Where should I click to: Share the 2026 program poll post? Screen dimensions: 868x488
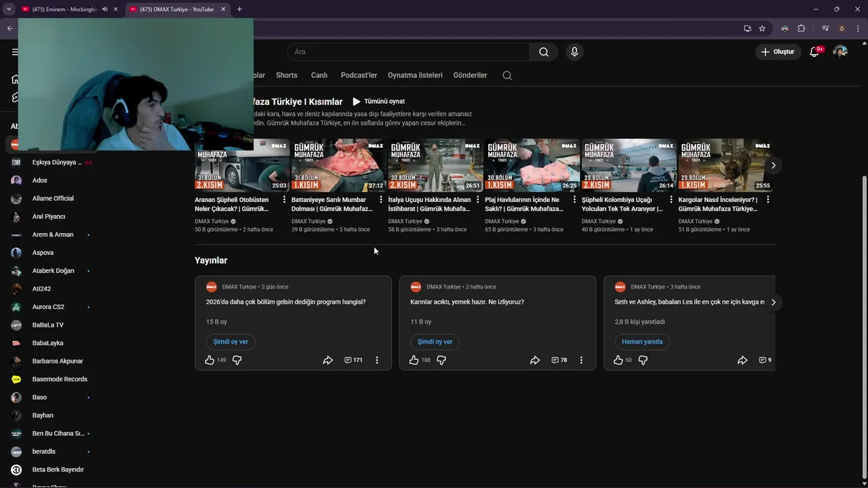pyautogui.click(x=328, y=360)
